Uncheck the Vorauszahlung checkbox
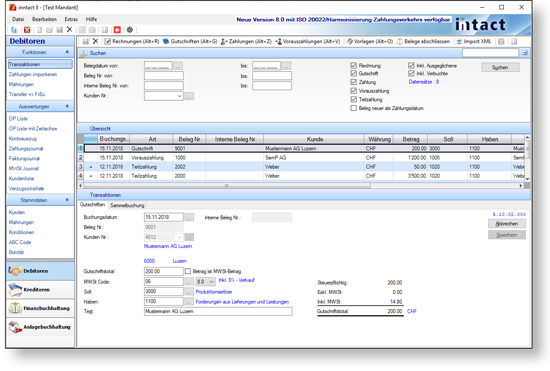550x371 pixels. pos(354,91)
